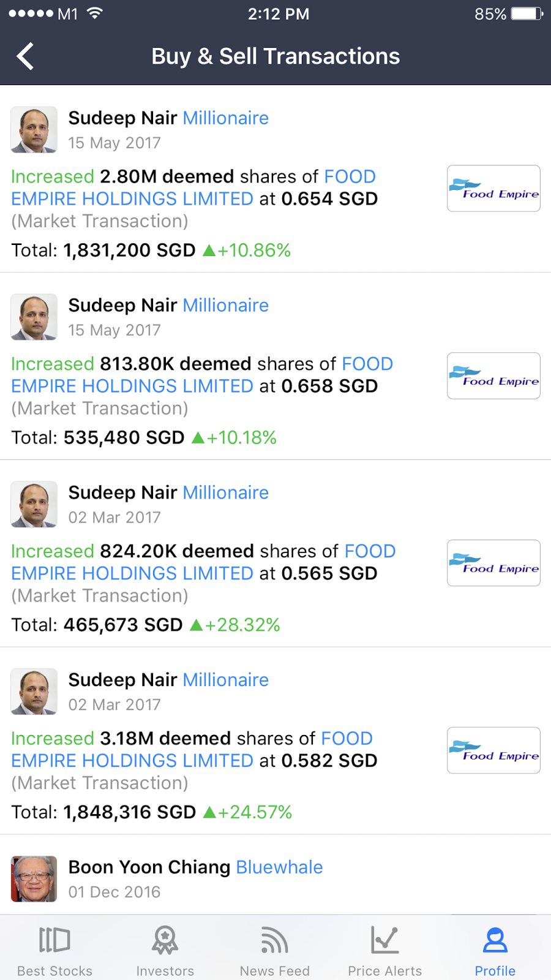Tap the Price Alerts chart icon
Screen dimensions: 551x980
384,940
